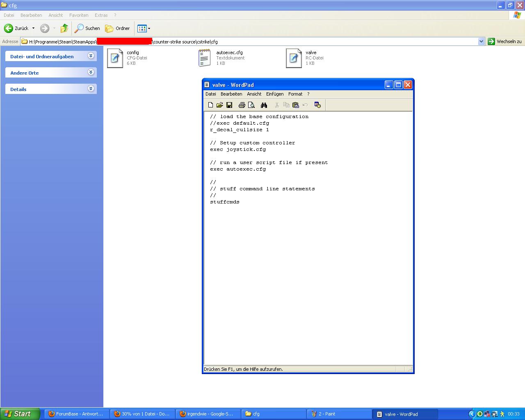Click the Forward arrow in Explorer toolbar
The height and width of the screenshot is (420, 525).
(45, 28)
